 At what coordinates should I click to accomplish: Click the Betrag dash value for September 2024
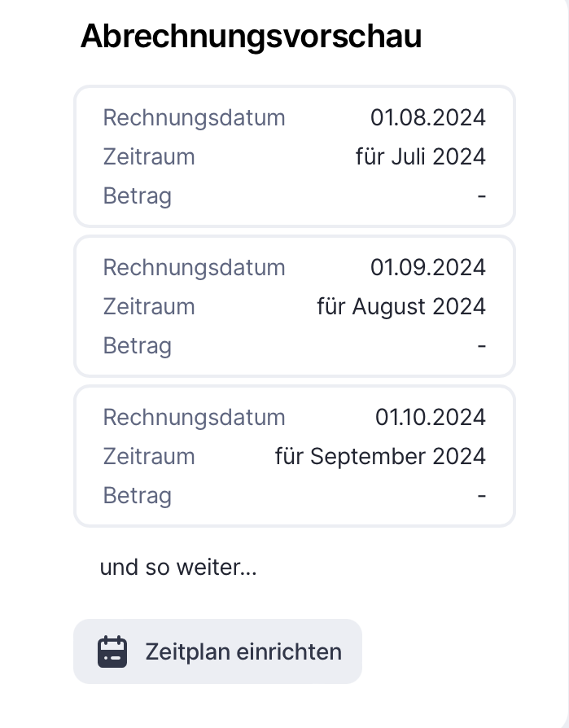pos(482,495)
